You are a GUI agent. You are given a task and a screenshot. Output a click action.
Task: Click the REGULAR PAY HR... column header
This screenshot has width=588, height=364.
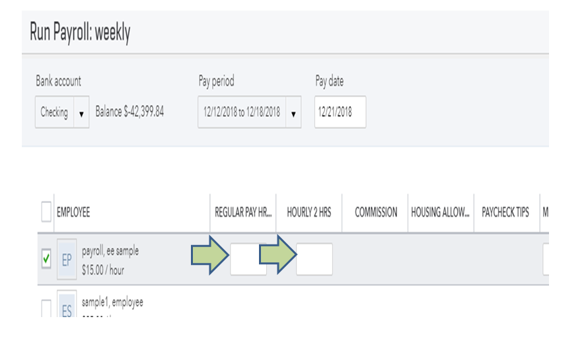[x=243, y=212]
